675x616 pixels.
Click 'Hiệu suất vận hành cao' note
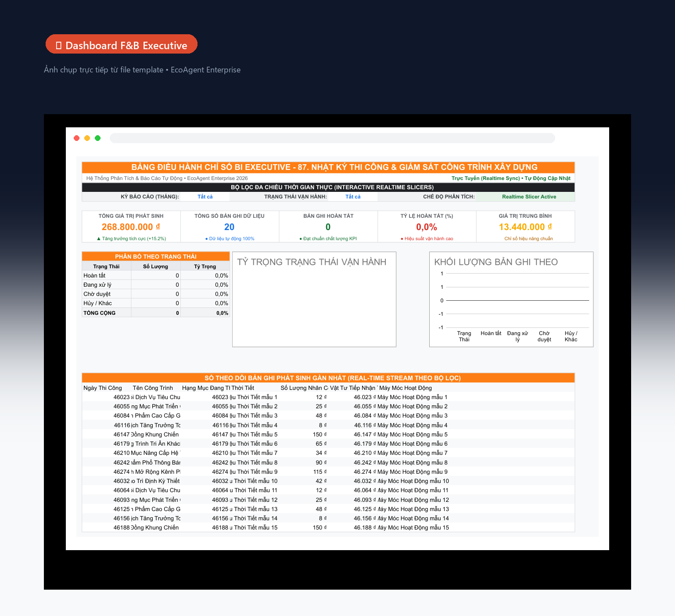(427, 239)
